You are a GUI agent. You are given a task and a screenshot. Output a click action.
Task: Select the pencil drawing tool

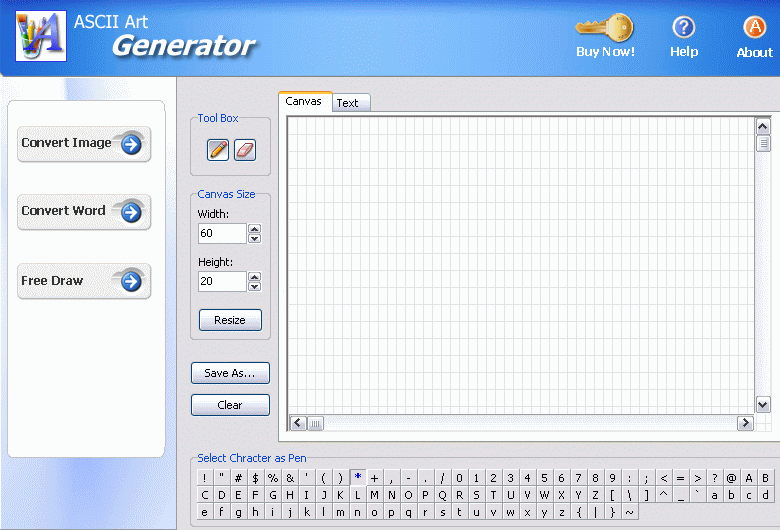point(218,150)
